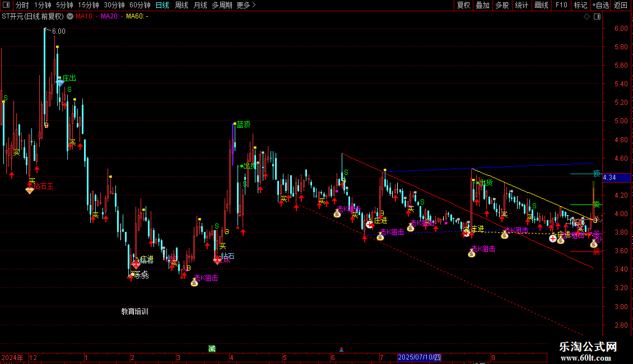Viewport: 633px width, 364px height.
Task: Click the 返回 back button
Action: point(621,5)
